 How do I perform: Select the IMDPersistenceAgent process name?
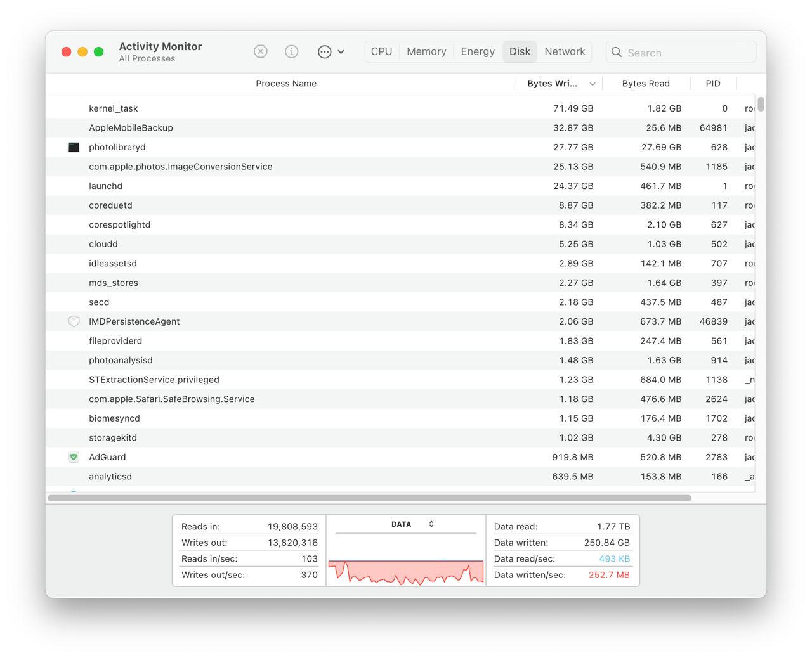(x=134, y=321)
